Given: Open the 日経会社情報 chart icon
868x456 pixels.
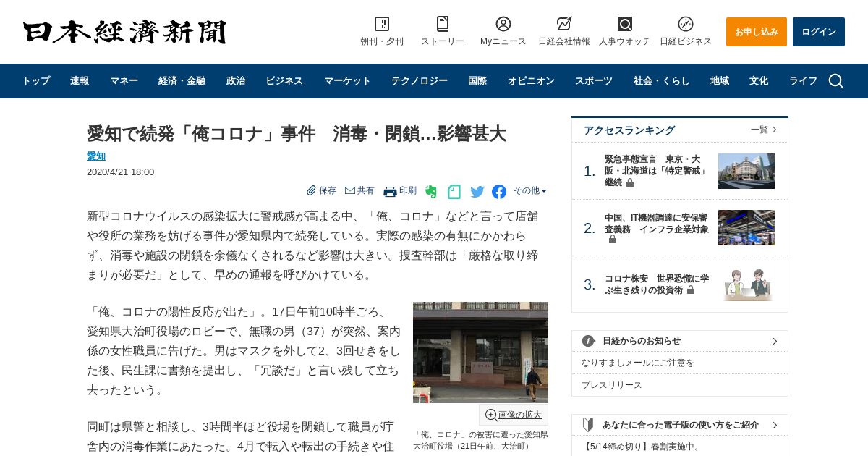Looking at the screenshot, I should (x=564, y=24).
